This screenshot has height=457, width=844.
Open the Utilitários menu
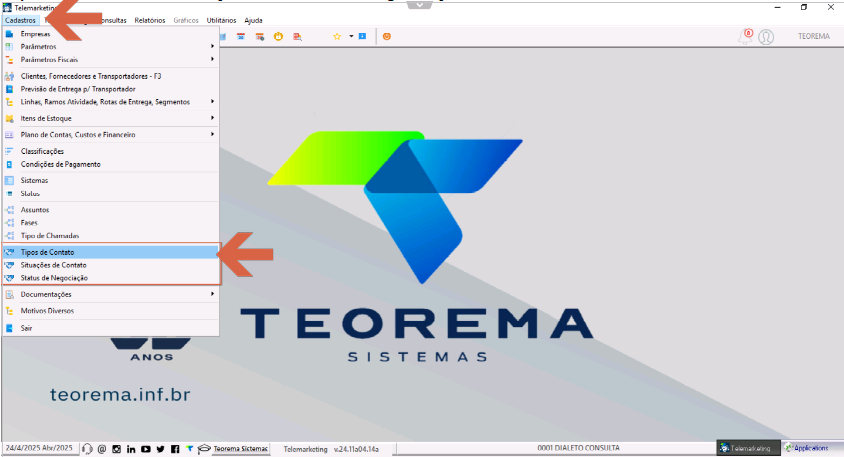tap(221, 20)
